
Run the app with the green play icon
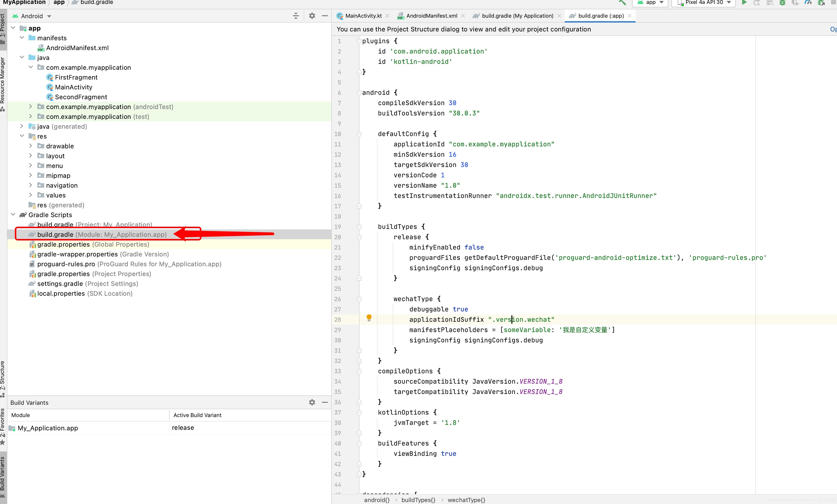click(x=744, y=2)
